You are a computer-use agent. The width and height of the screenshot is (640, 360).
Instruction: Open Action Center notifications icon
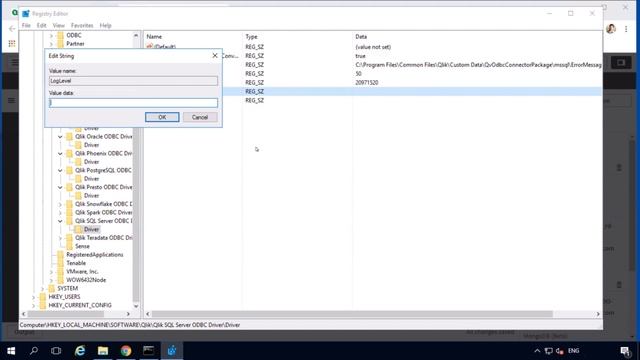click(x=625, y=351)
